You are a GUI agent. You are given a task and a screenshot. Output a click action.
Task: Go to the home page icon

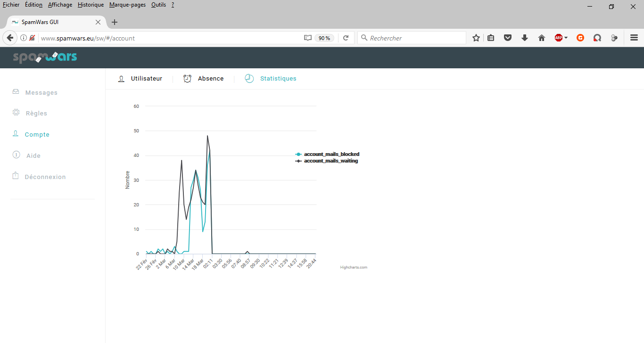click(542, 38)
